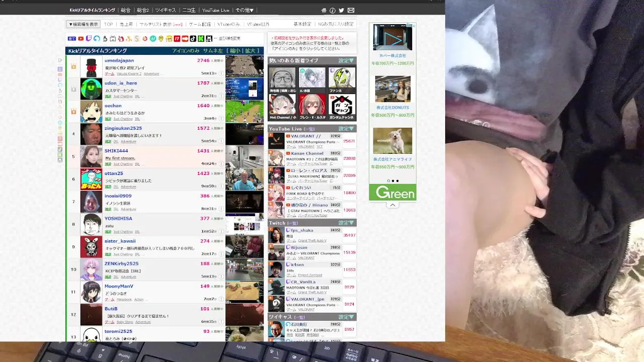Open three-dot menu on SHIKI444 row
The image size is (644, 362).
(x=221, y=164)
